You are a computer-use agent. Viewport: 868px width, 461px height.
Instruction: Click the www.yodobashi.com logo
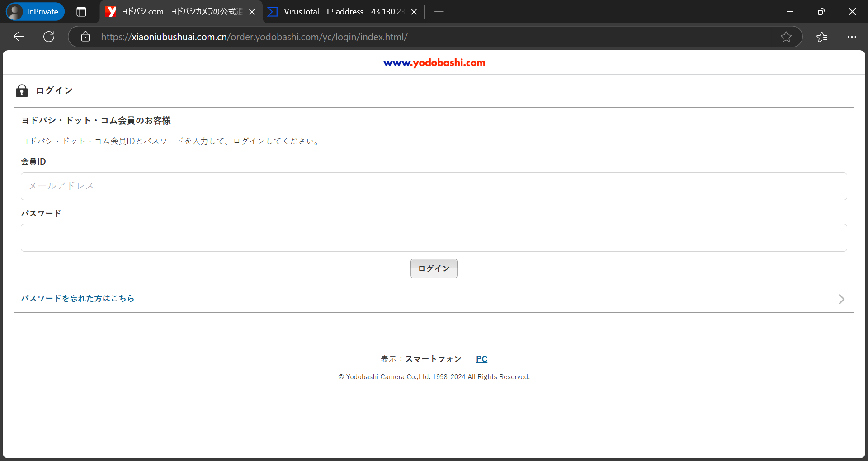click(434, 63)
